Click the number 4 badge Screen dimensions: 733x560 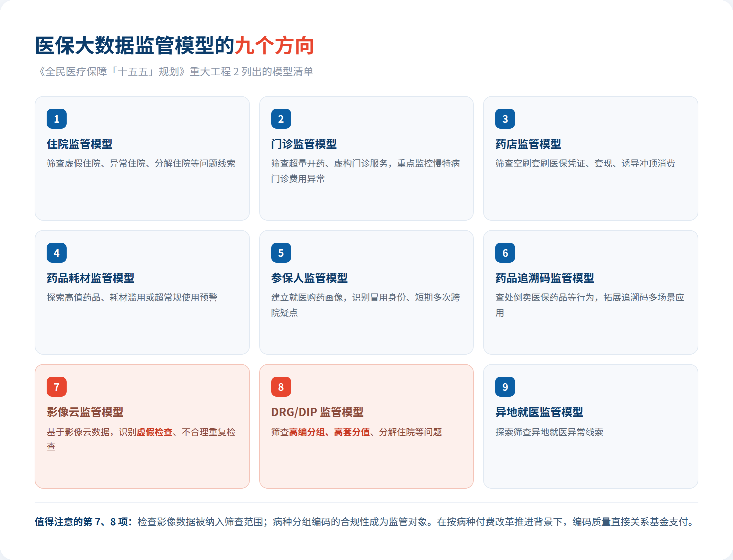coord(57,253)
